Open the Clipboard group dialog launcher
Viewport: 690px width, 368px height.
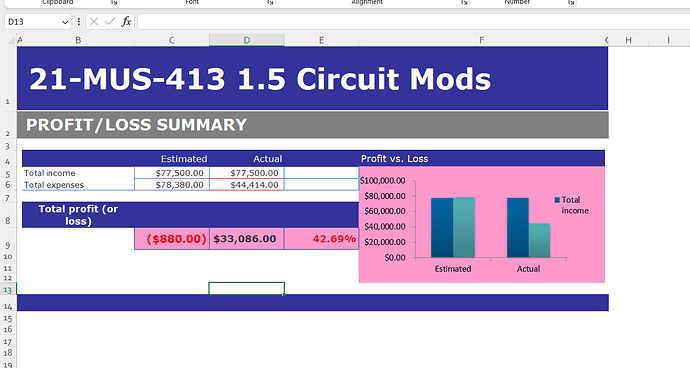coord(114,3)
